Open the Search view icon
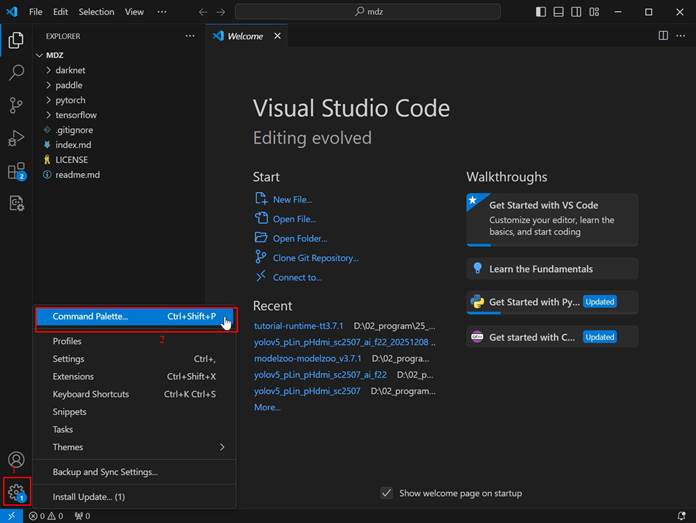 16,72
